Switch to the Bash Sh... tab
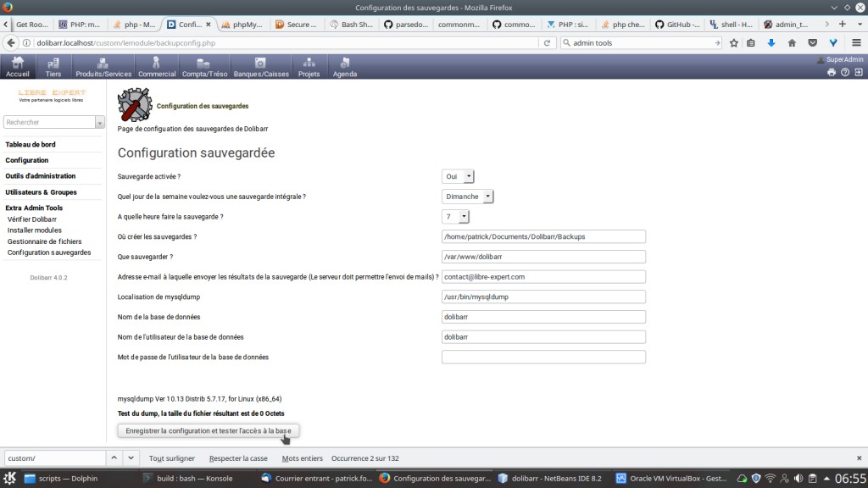Image resolution: width=868 pixels, height=488 pixels. (x=351, y=25)
